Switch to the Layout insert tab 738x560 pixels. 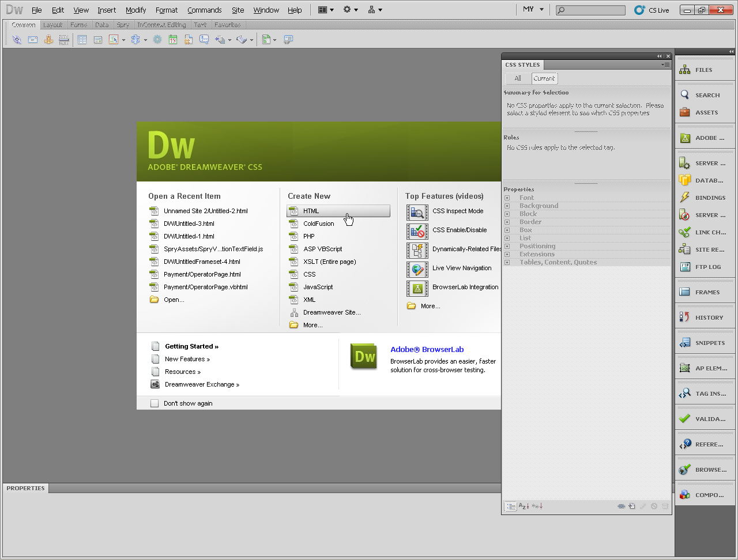click(x=52, y=25)
